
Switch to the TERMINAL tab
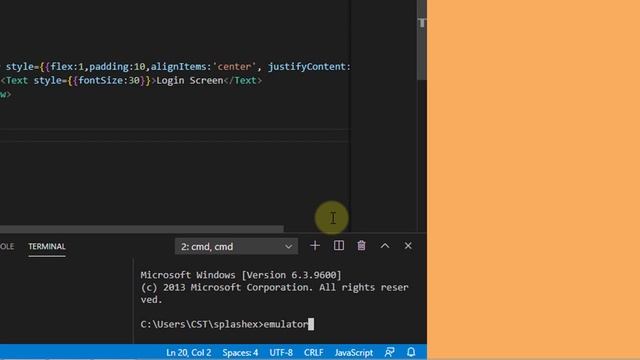coord(47,247)
